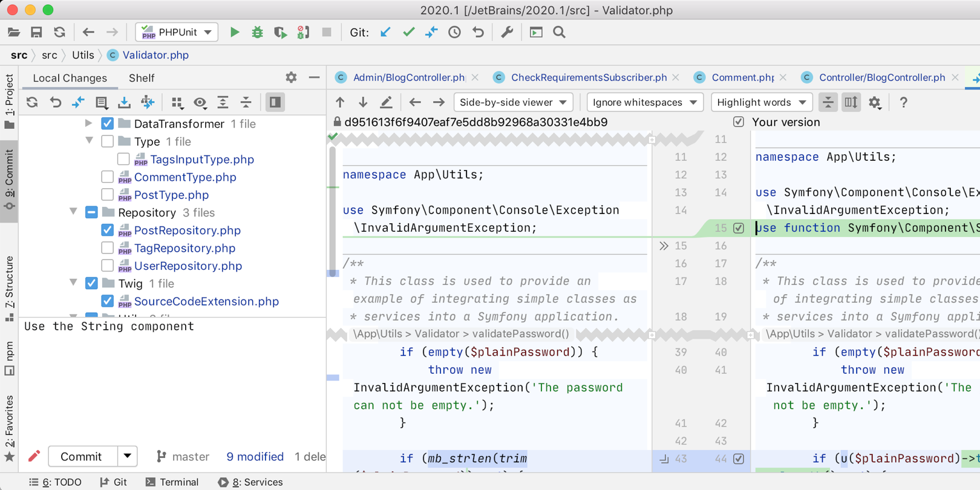Open the project folder icon in main toolbar

13,32
